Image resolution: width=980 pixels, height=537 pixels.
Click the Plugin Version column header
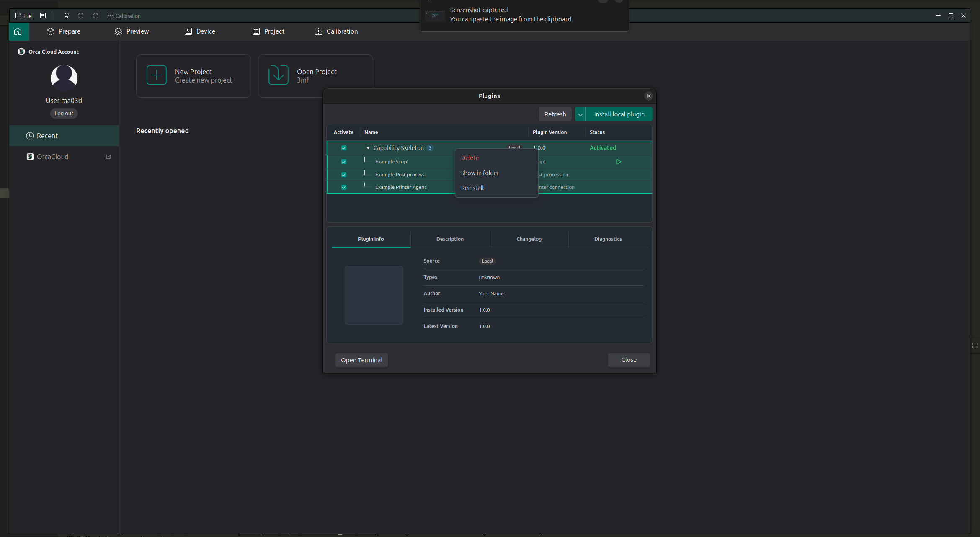pyautogui.click(x=549, y=132)
